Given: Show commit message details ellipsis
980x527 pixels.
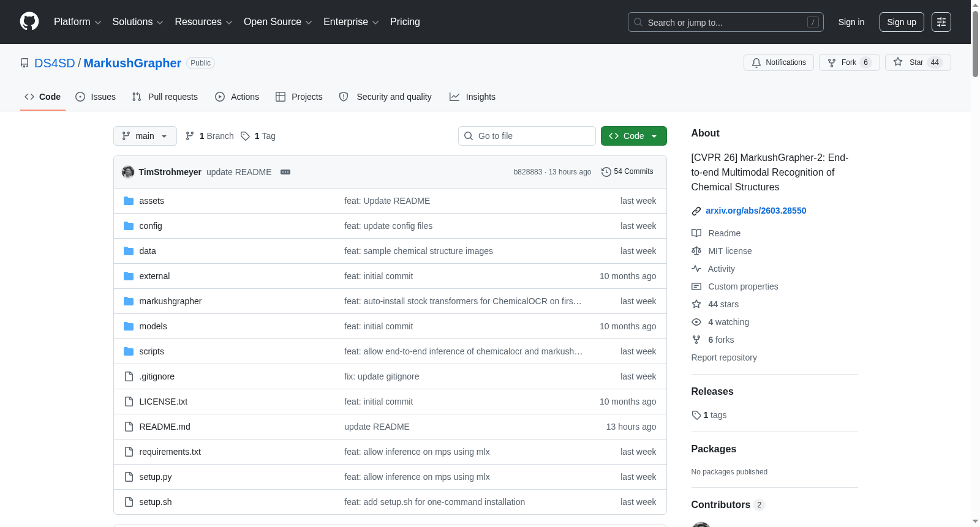Looking at the screenshot, I should click(x=285, y=172).
